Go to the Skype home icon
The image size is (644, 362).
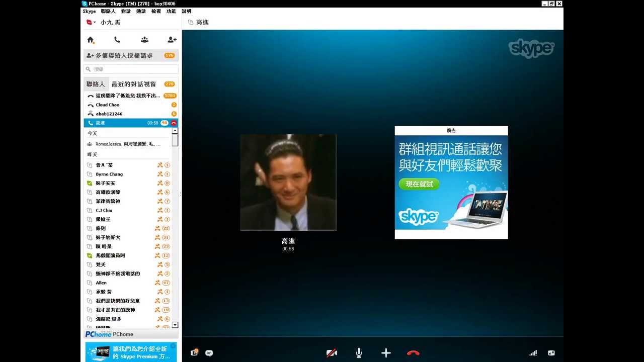point(91,40)
